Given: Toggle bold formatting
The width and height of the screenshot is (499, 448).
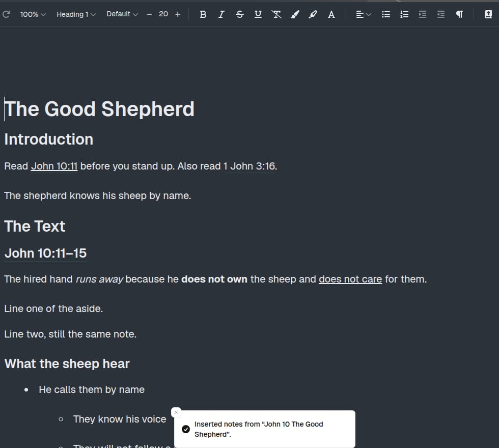Looking at the screenshot, I should (x=203, y=14).
